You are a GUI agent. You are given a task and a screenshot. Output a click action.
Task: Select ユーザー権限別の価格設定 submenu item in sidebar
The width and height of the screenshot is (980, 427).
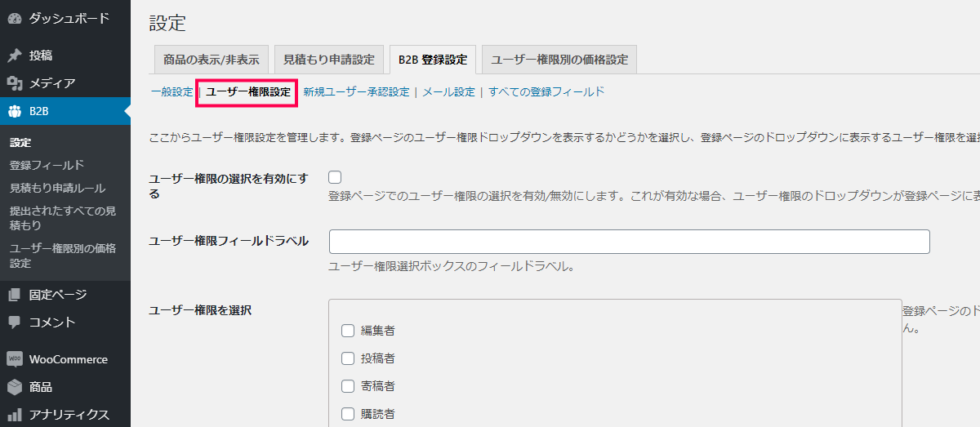[x=63, y=256]
